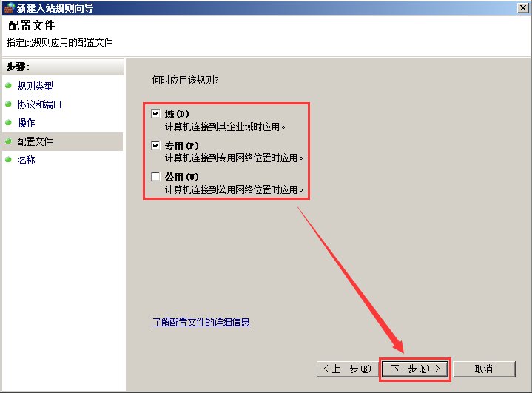Viewport: 532px width, 393px height.
Task: Click green bullet beside 协议和端口 step
Action: [x=8, y=104]
